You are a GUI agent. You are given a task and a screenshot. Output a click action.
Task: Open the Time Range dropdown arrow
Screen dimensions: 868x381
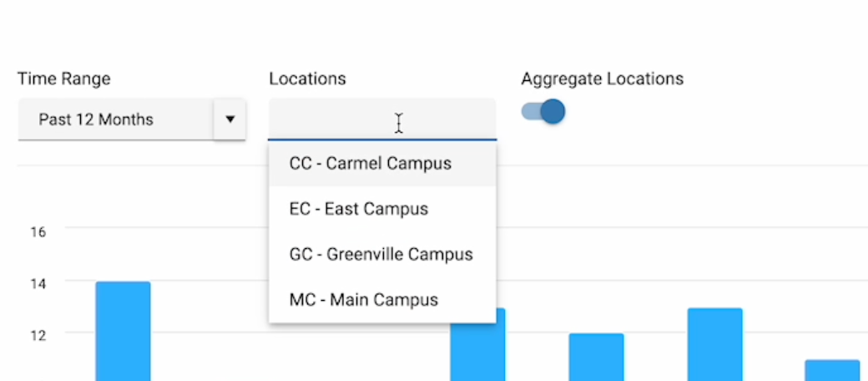point(230,119)
